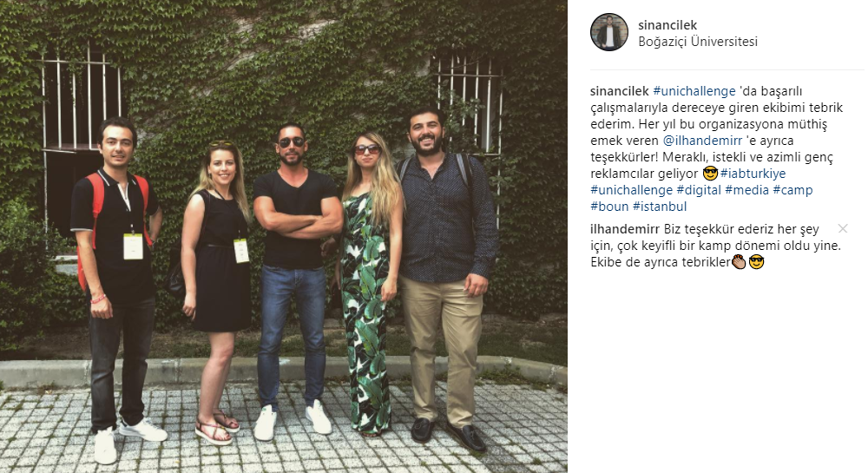Open the Boğaziçi Üniversitesi location link
This screenshot has width=868, height=473.
698,42
